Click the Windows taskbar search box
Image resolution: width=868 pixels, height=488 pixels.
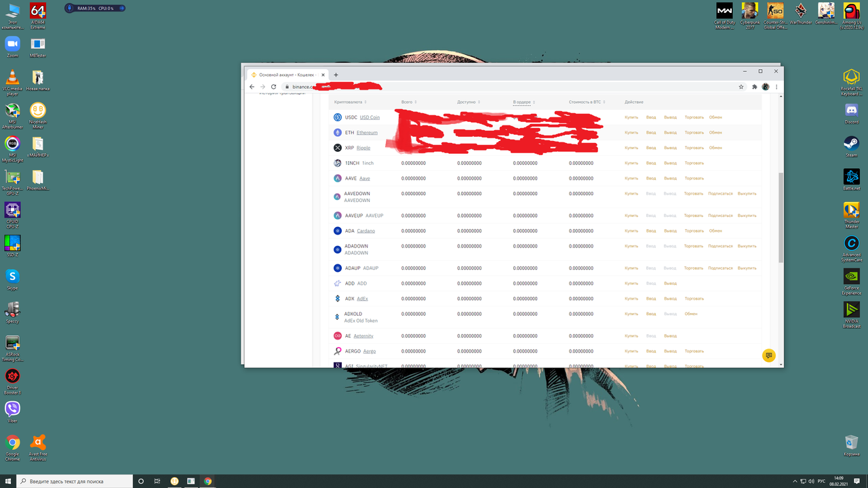coord(74,481)
